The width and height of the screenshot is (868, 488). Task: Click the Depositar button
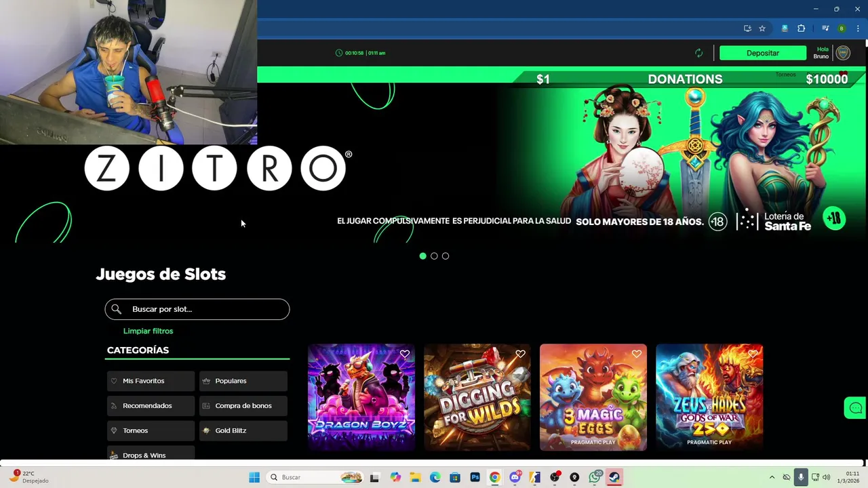tap(763, 53)
